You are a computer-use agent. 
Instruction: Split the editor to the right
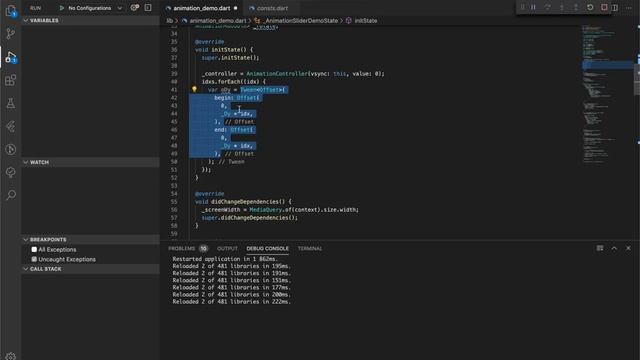coord(615,8)
